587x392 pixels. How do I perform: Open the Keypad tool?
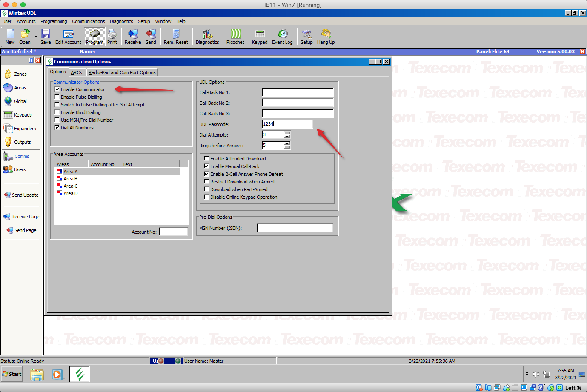(260, 37)
